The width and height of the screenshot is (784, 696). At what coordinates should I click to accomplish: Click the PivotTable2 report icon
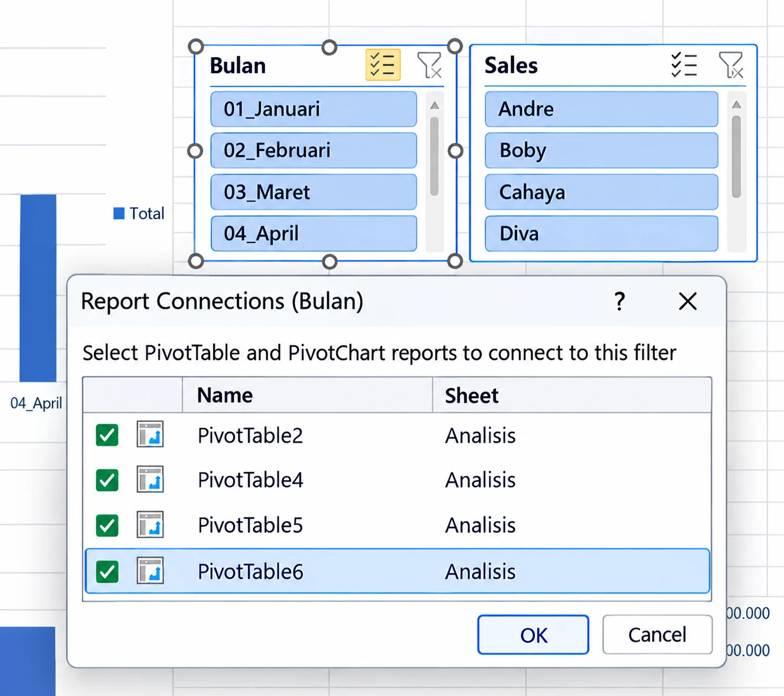tap(150, 435)
